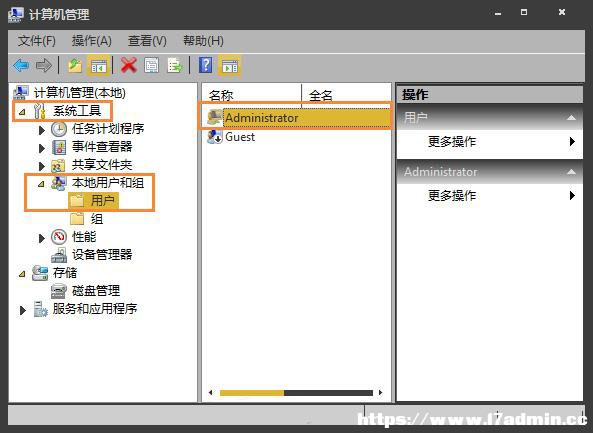
Task: Collapse the 用户 actions section header
Action: [x=571, y=118]
